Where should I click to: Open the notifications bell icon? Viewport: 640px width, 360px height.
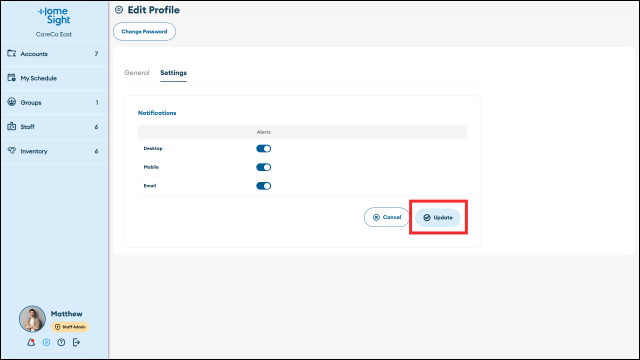pyautogui.click(x=31, y=342)
